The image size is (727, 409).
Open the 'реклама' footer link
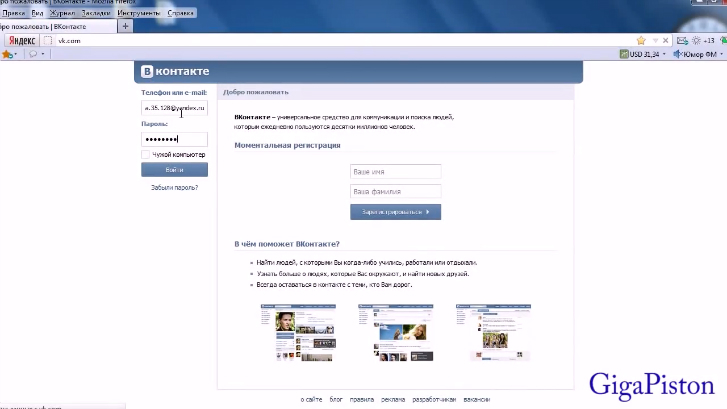pyautogui.click(x=393, y=399)
